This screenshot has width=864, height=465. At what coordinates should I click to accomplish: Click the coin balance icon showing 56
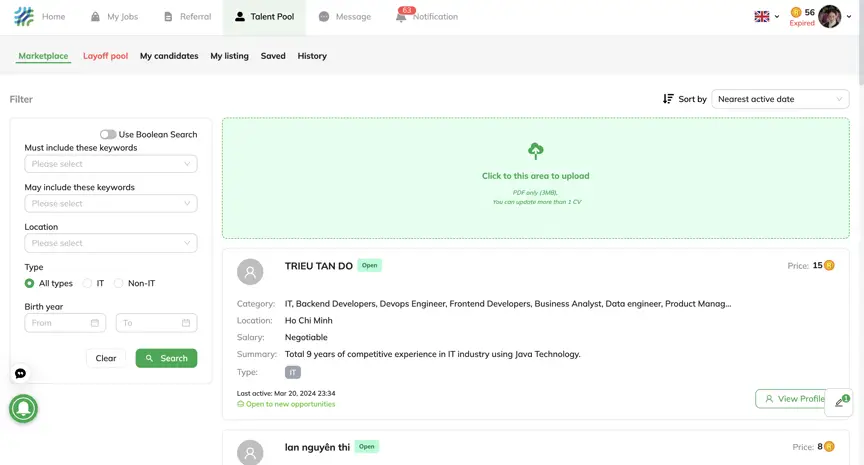coord(796,12)
